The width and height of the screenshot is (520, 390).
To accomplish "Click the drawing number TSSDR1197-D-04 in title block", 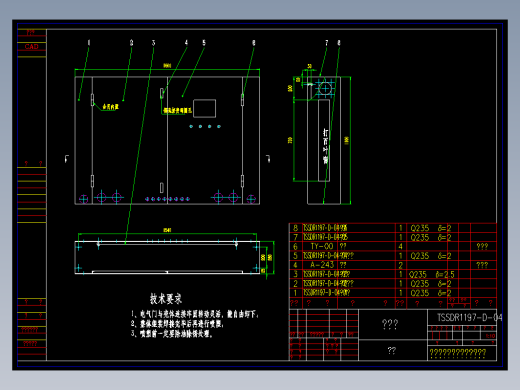I will pos(469,317).
